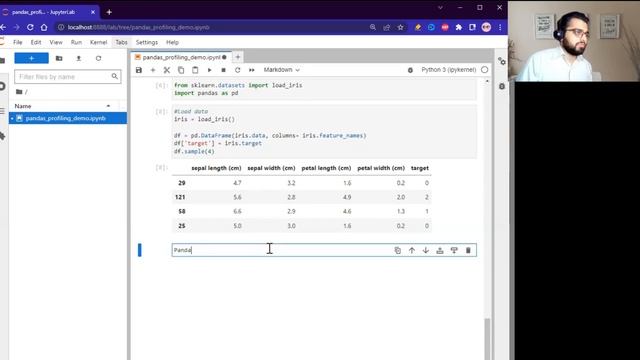Image resolution: width=640 pixels, height=360 pixels.
Task: Reload the page in the browser
Action: [x=30, y=27]
